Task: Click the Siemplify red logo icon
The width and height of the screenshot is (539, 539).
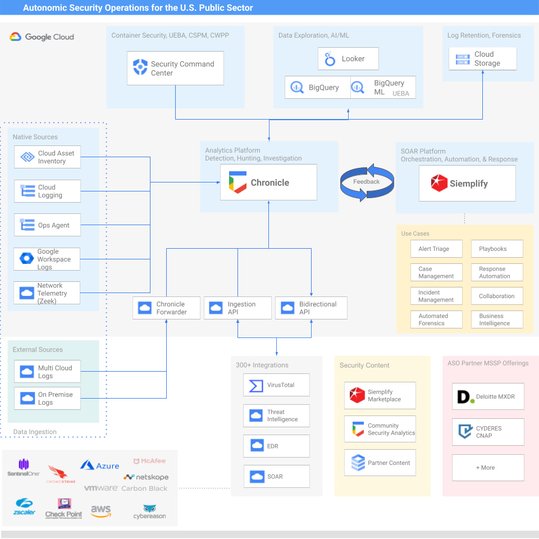Action: coord(439,183)
